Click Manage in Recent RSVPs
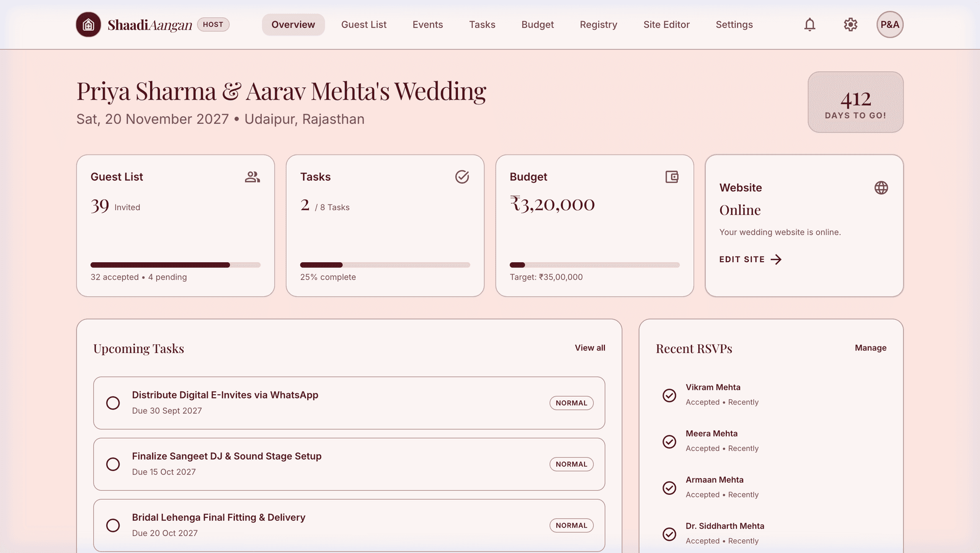 point(870,348)
